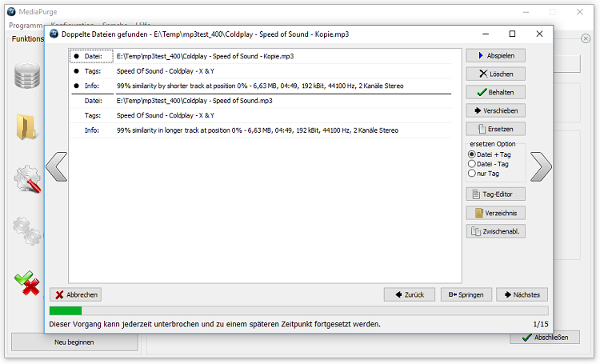Click the Löschen delete button
Image resolution: width=600 pixels, height=364 pixels.
coord(495,74)
